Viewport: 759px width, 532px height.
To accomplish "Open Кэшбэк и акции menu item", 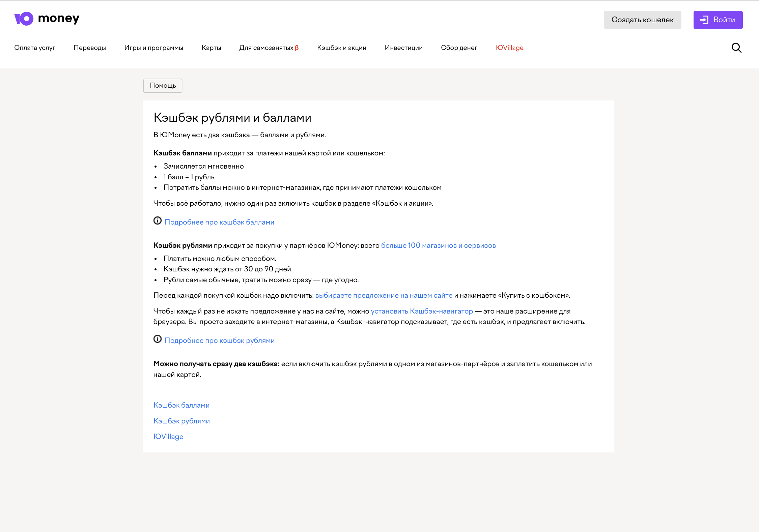I will point(341,48).
